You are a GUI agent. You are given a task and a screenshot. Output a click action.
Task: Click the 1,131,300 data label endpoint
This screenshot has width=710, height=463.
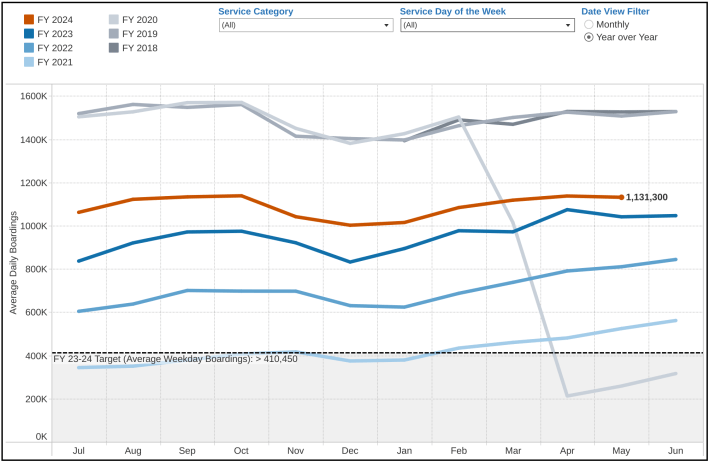pyautogui.click(x=621, y=197)
